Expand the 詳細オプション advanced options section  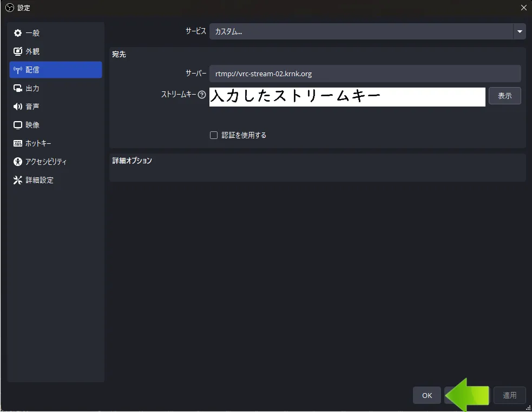click(x=133, y=161)
